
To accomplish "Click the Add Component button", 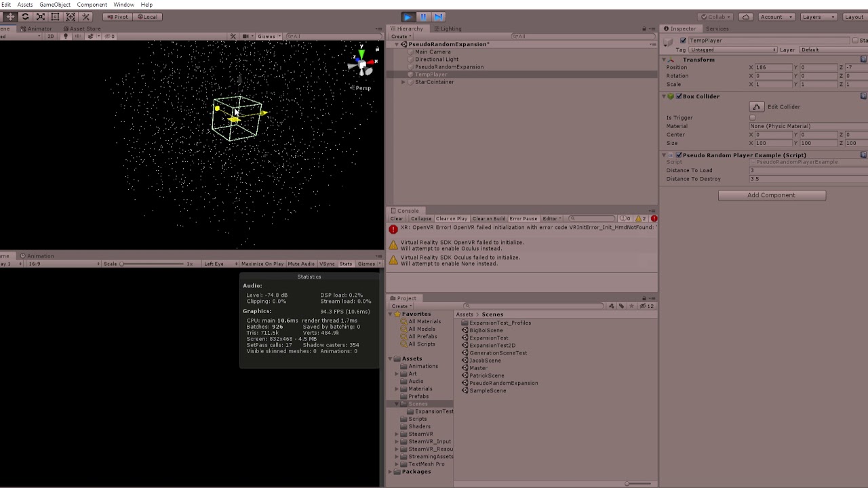I will pos(772,195).
